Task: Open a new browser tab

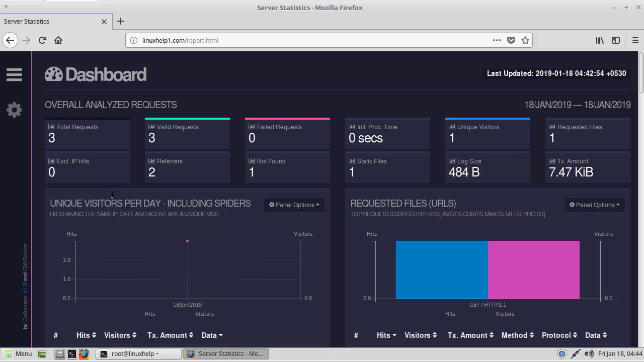Action: 121,21
